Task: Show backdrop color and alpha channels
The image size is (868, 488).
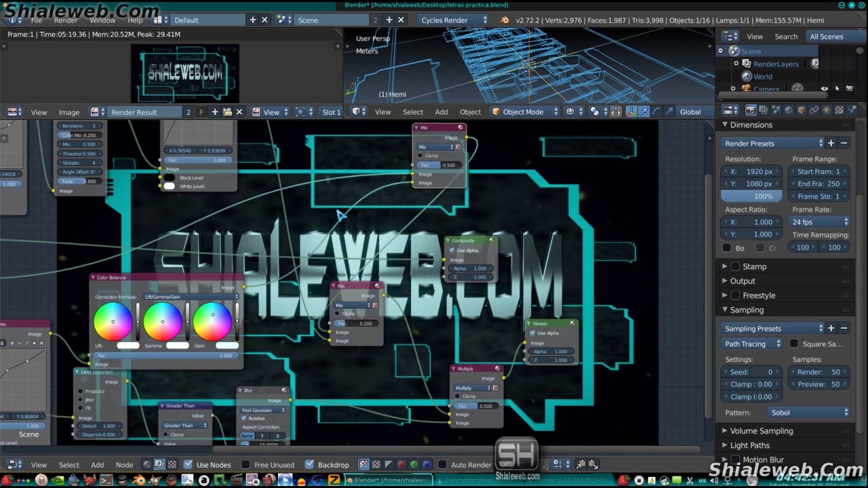Action: click(x=363, y=464)
